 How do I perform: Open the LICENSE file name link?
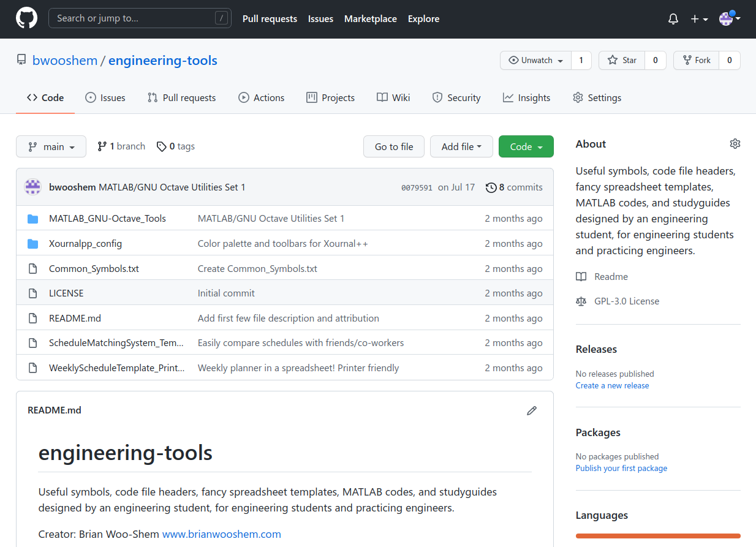click(66, 293)
